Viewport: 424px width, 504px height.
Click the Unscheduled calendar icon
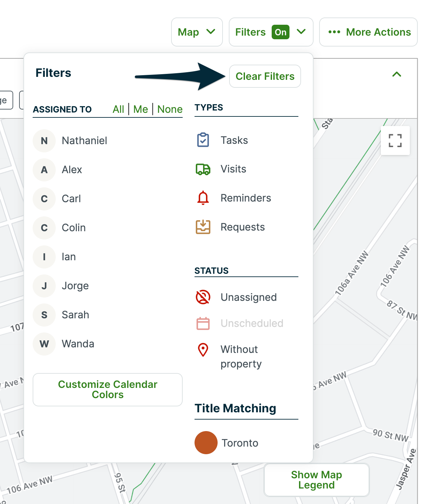(203, 324)
